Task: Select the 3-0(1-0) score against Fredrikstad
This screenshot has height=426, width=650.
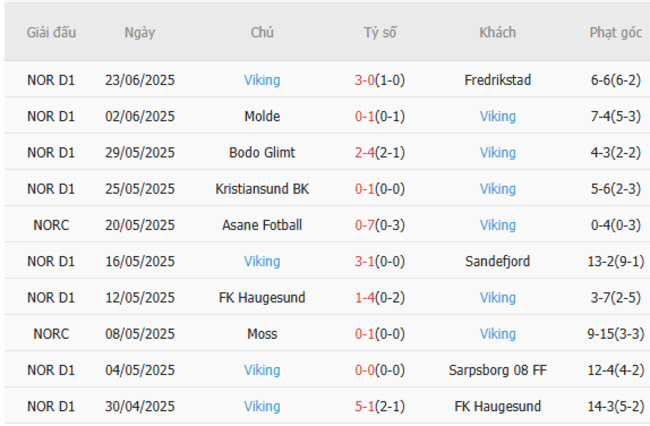Action: (380, 80)
